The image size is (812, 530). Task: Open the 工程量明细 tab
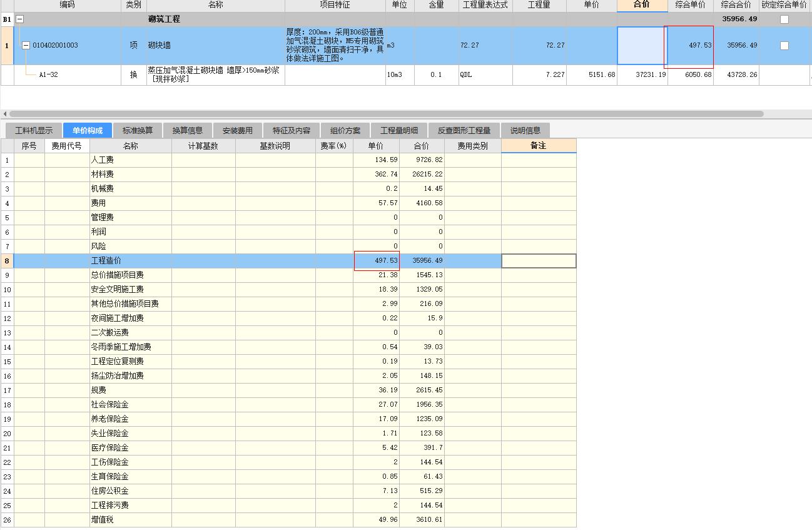pos(399,131)
